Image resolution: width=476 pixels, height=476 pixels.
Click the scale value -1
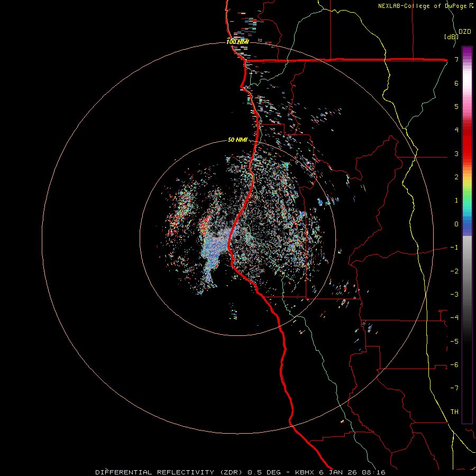coord(454,248)
